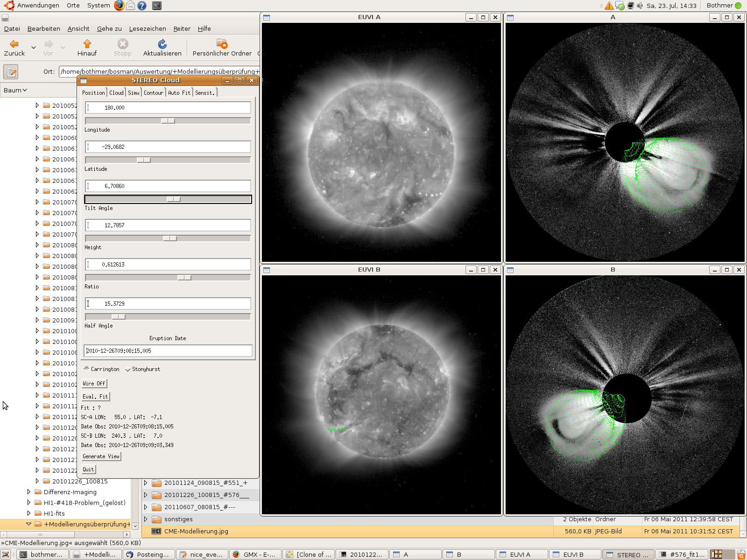Viewport: 747px width, 560px height.
Task: Open the Persönlicher Ordner home icon
Action: [222, 44]
